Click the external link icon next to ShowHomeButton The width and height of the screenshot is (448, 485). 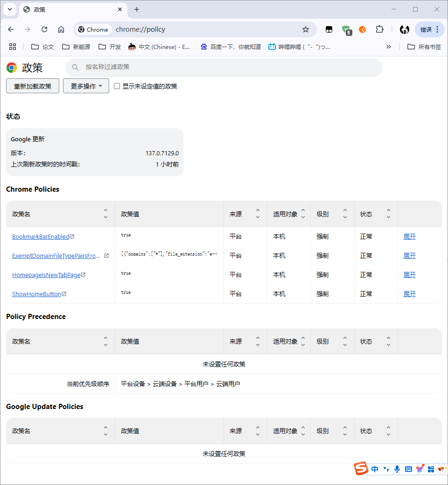click(x=64, y=294)
